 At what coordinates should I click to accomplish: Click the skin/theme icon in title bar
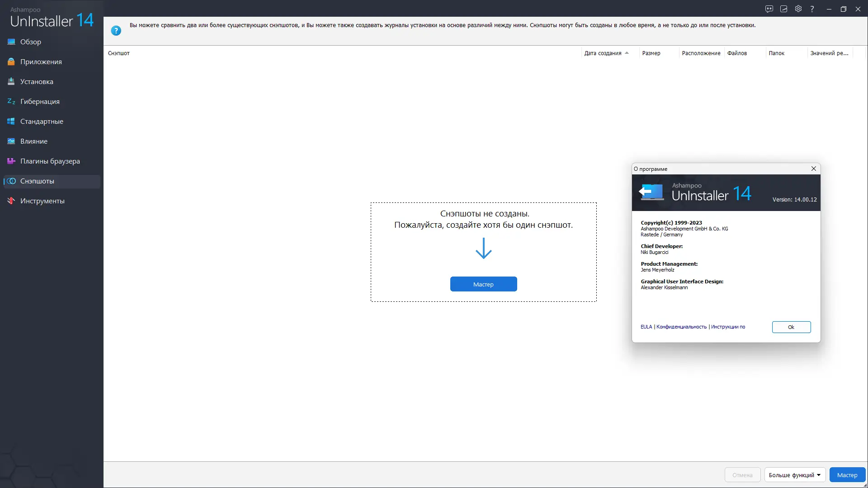(784, 9)
